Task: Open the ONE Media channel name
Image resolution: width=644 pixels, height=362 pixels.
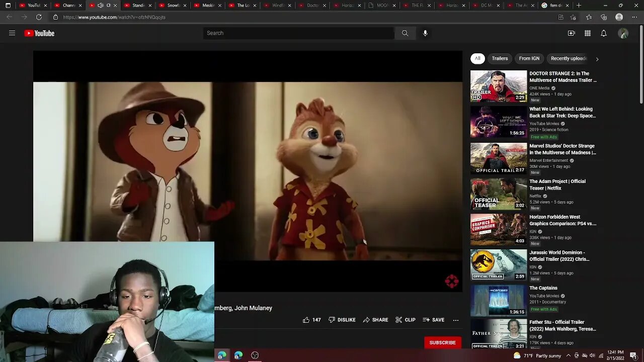Action: (x=539, y=88)
